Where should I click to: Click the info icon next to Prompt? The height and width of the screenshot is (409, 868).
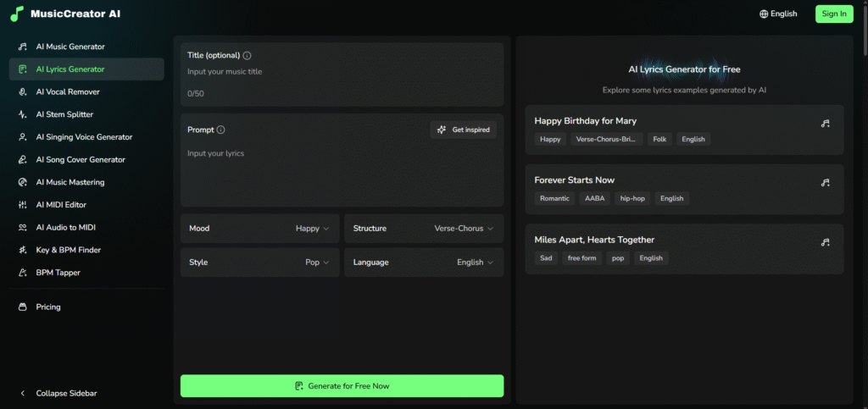pyautogui.click(x=221, y=130)
